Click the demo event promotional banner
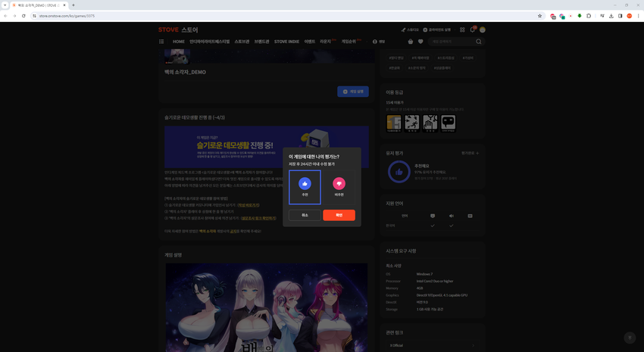 [267, 147]
